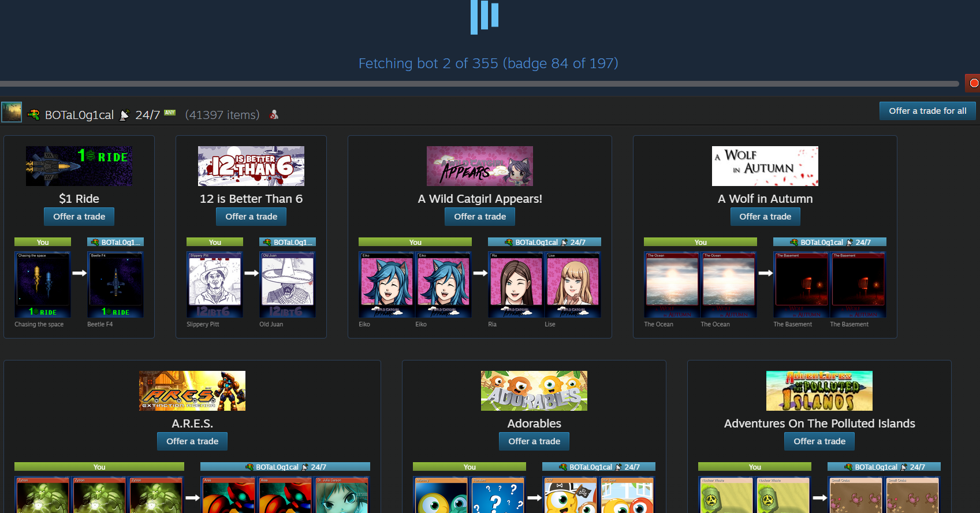Screen dimensions: 980x513
Task: Click the fetching progress bar
Action: tap(479, 84)
